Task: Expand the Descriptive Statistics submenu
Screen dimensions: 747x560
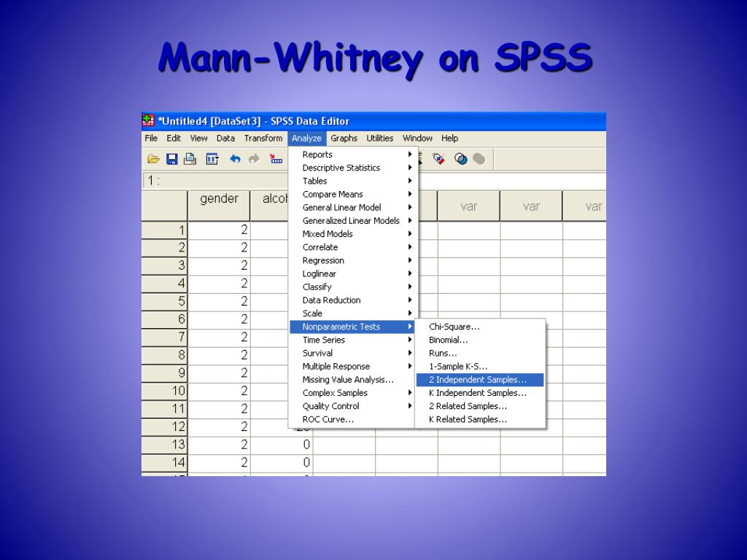Action: coord(353,168)
